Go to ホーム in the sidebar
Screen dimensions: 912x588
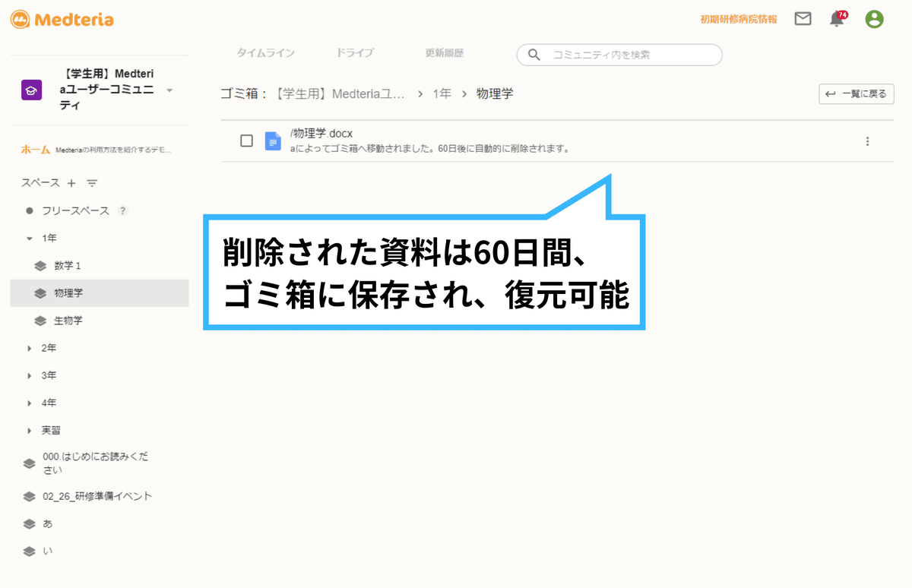pos(36,150)
